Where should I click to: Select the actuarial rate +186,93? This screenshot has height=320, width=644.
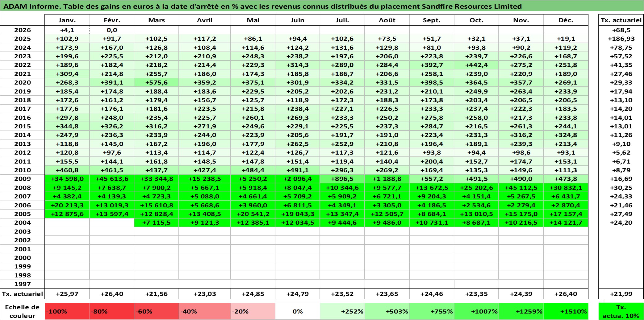pos(621,39)
